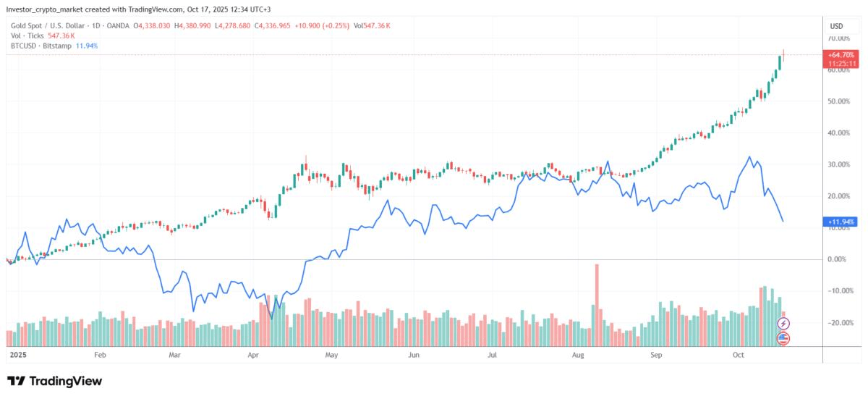Click the May label on time axis
This screenshot has height=399, width=868.
[332, 356]
